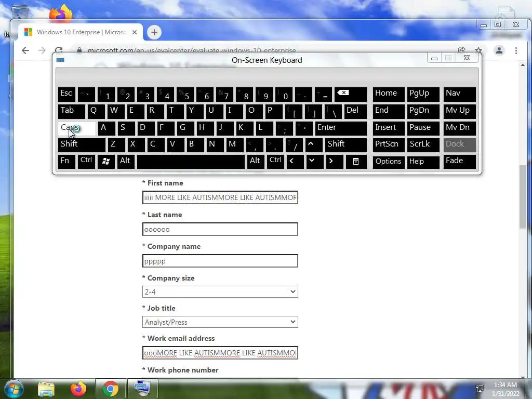This screenshot has height=399, width=532.
Task: Open a new Chrome tab
Action: click(x=154, y=32)
